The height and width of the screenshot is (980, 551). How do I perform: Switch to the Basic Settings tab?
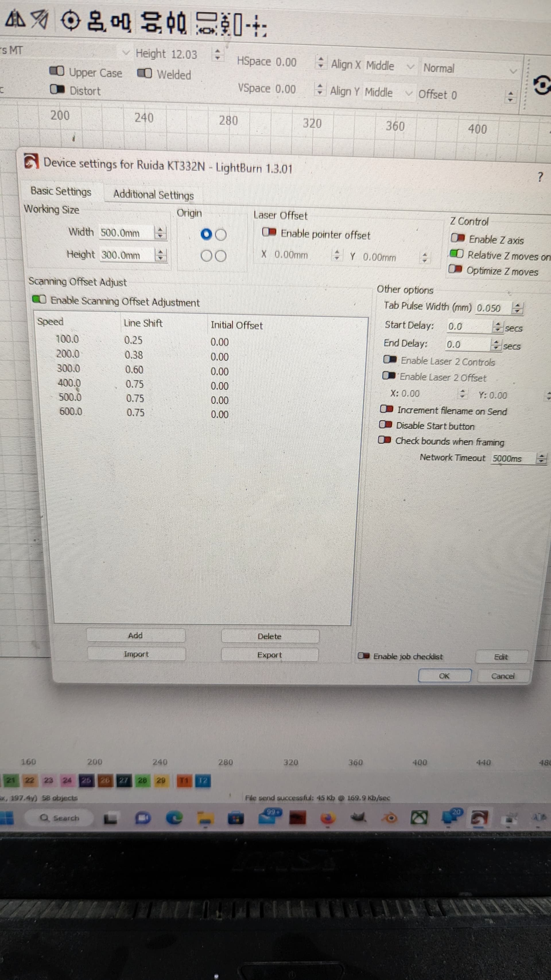61,191
